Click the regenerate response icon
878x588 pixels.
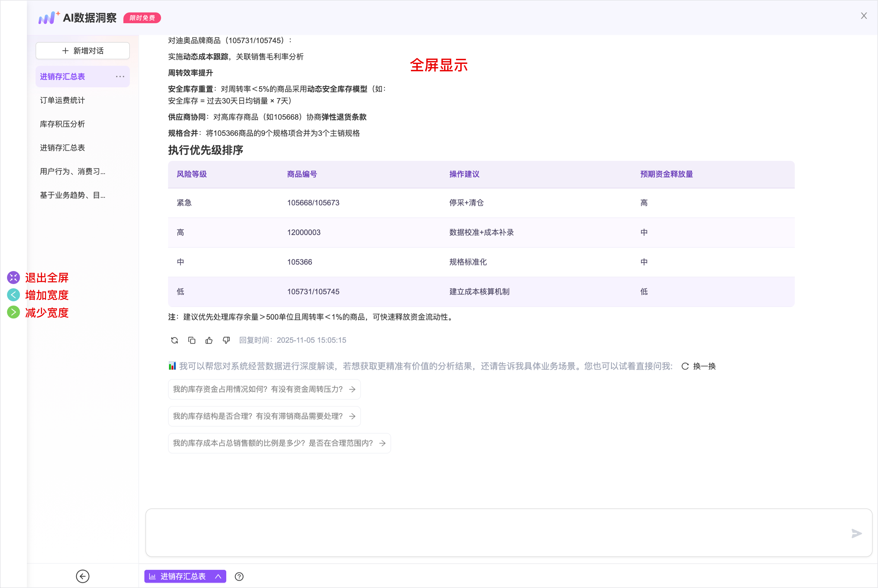coord(174,340)
